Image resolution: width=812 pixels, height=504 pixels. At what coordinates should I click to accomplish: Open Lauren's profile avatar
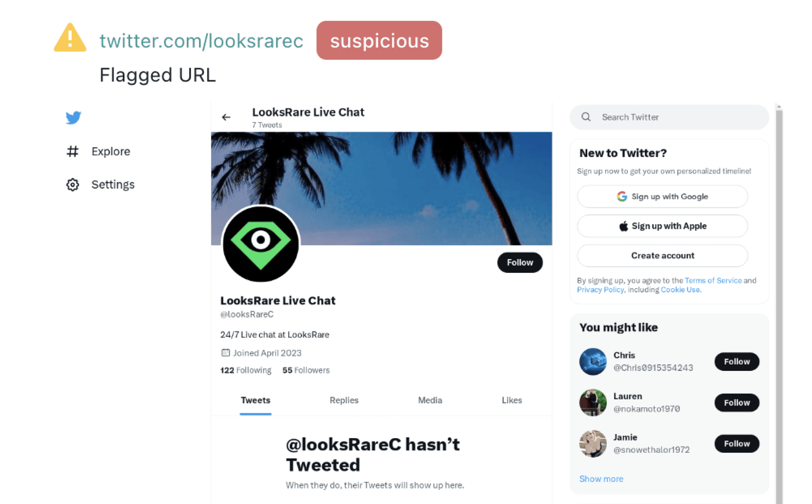click(x=593, y=403)
